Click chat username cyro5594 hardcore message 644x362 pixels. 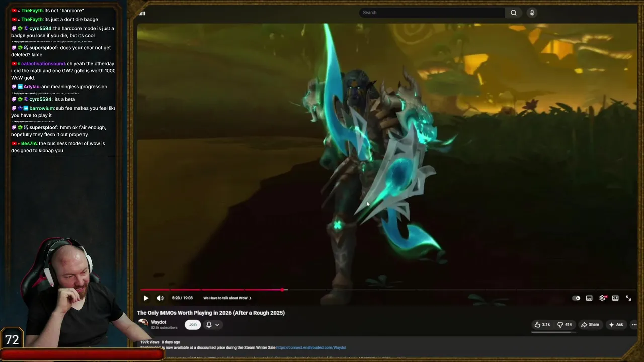40,29
